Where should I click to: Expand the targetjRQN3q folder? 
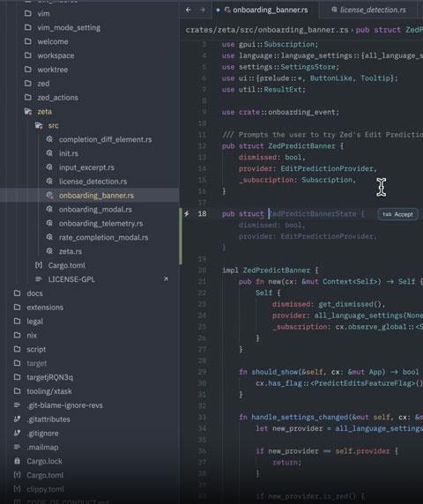click(50, 377)
